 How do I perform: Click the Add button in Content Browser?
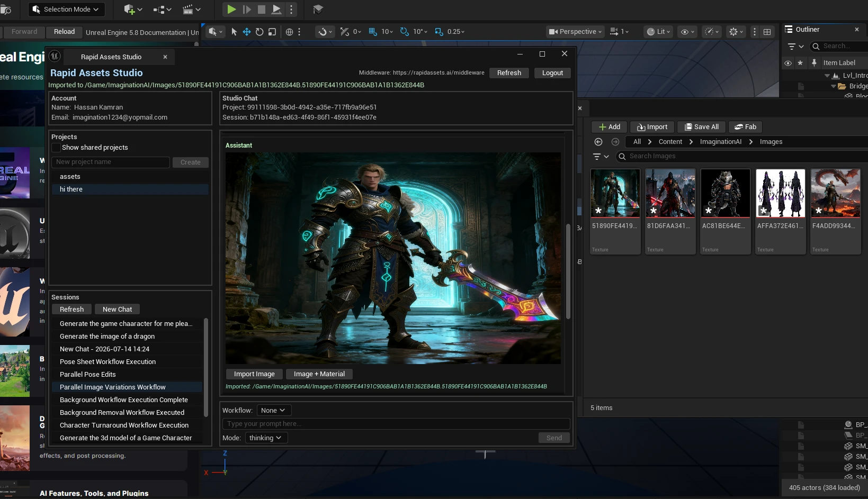tap(609, 127)
